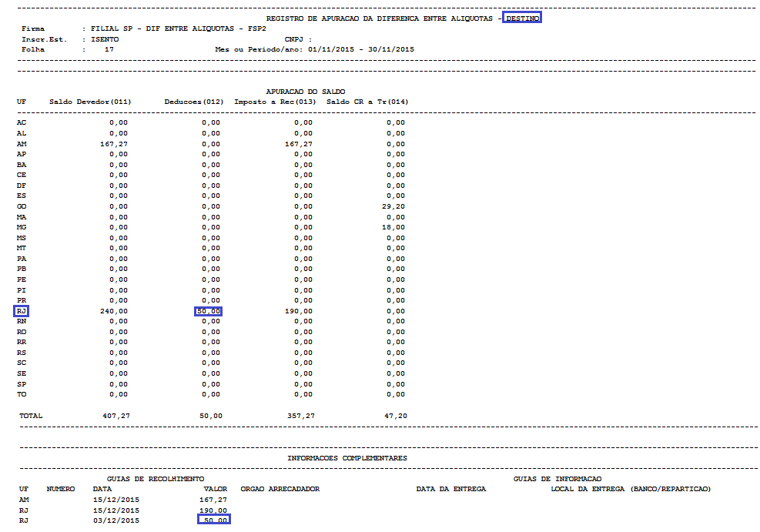Click the guia date 03/12/2015

click(x=116, y=520)
